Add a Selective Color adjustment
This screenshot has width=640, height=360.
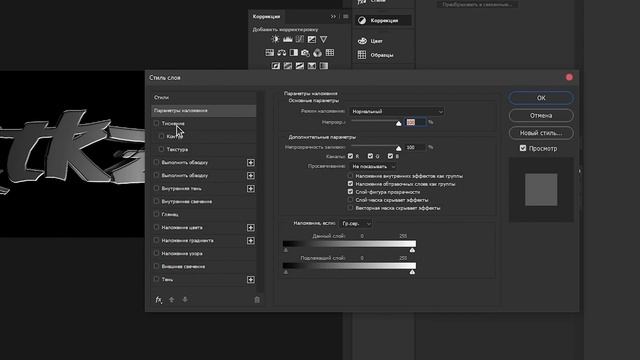click(x=312, y=66)
